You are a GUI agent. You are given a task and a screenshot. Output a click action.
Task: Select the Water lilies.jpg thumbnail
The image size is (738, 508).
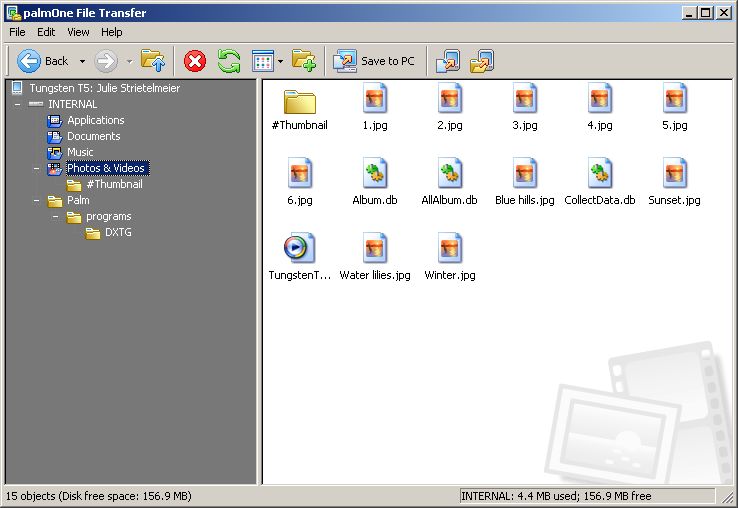375,248
